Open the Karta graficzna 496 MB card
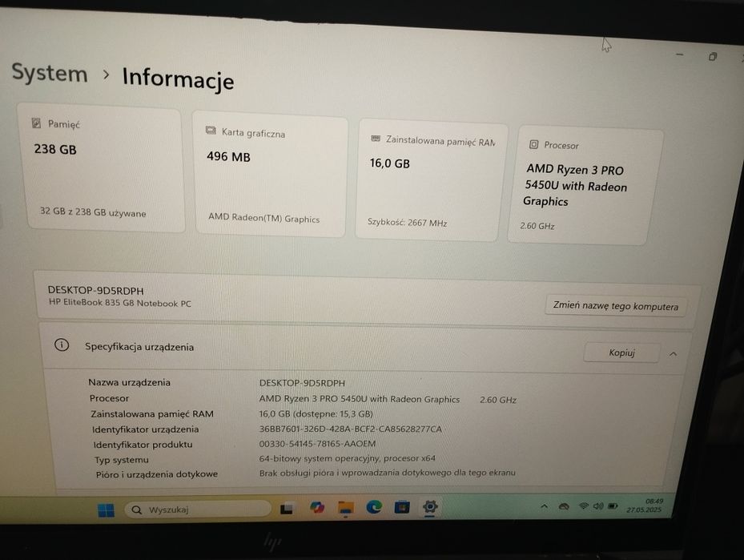 [271, 174]
